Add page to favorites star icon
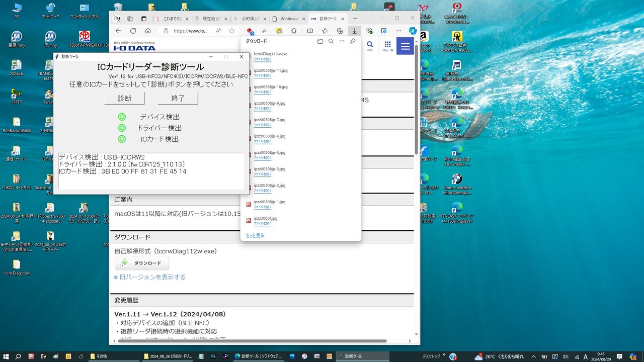The width and height of the screenshot is (644, 362). pyautogui.click(x=231, y=31)
